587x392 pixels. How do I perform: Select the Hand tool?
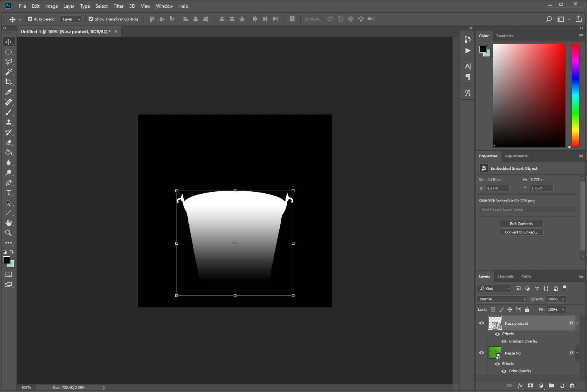[x=9, y=223]
